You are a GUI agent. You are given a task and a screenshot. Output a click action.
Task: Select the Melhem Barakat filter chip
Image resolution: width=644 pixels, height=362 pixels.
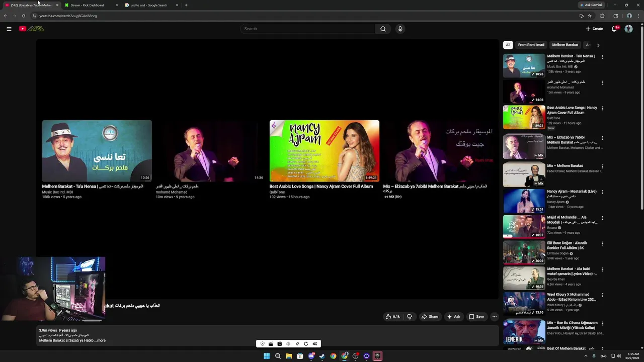coord(565,45)
